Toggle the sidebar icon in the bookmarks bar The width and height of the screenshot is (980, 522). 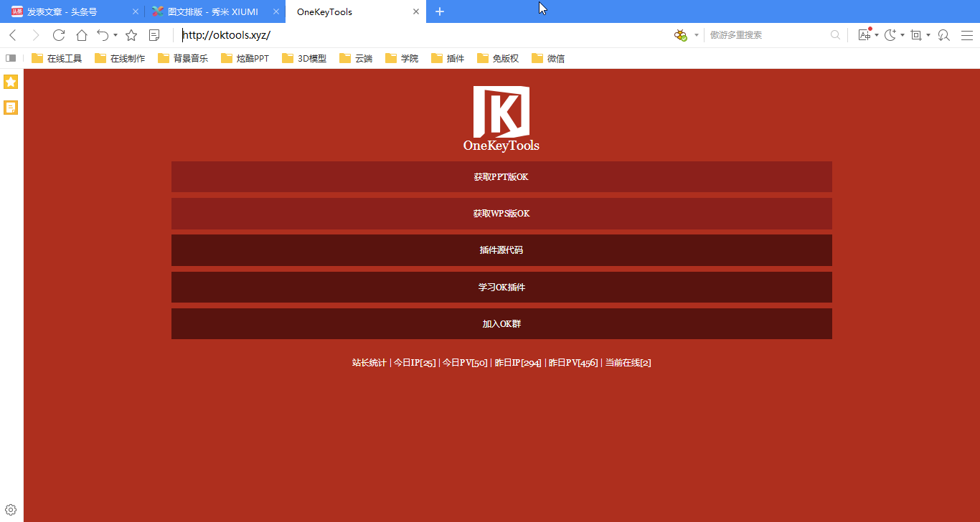point(11,58)
